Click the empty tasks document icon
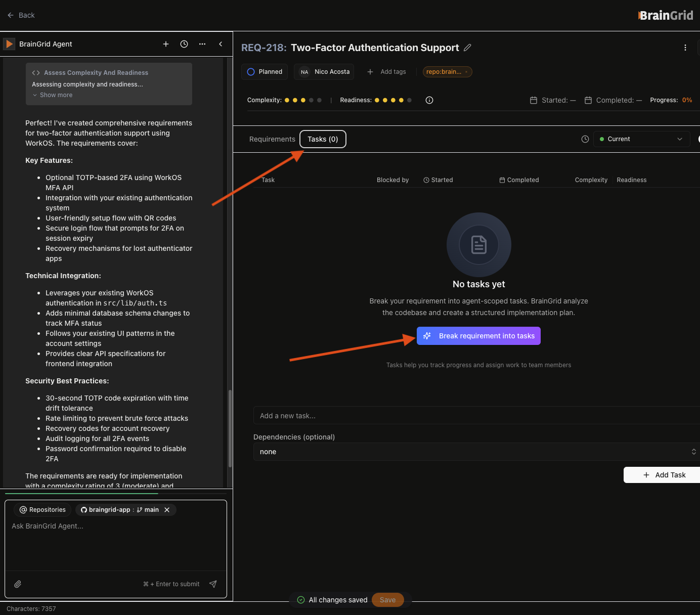This screenshot has height=615, width=700. point(479,245)
